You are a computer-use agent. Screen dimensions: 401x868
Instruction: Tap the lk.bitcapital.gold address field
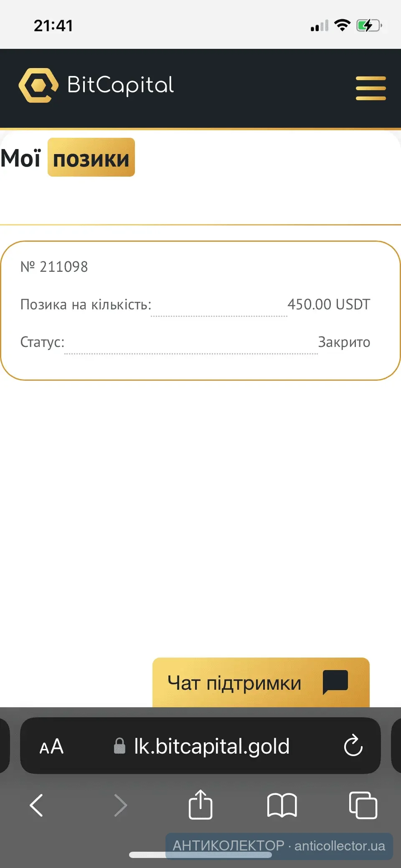click(211, 746)
